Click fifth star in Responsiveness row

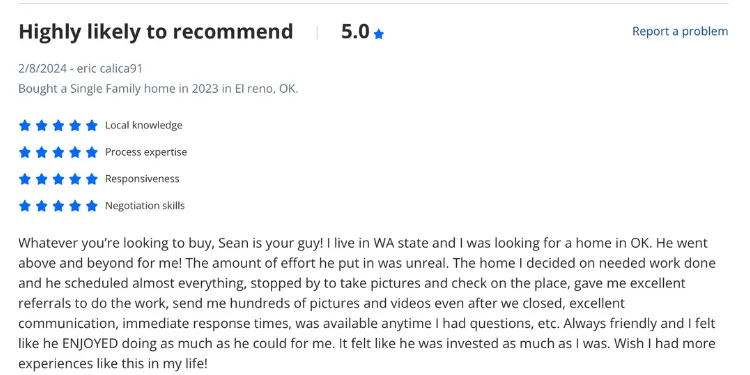[x=92, y=179]
